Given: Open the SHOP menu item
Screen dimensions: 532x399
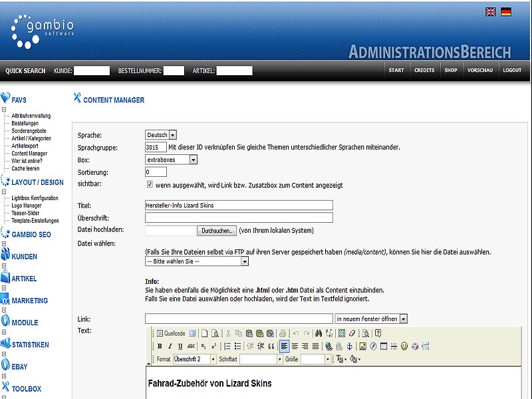Looking at the screenshot, I should [451, 70].
